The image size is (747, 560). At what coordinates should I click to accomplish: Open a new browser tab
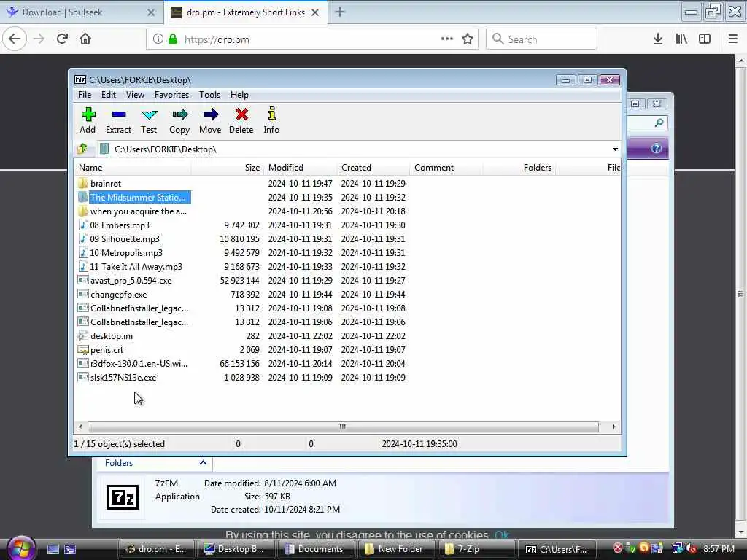340,12
